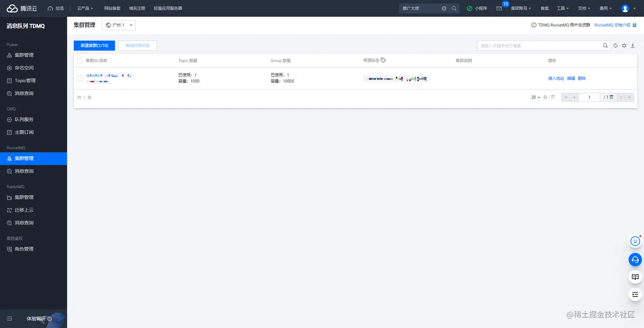644x328 pixels.
Task: Click the 体验调研 survey toggle at bottom left
Action: (x=35, y=319)
